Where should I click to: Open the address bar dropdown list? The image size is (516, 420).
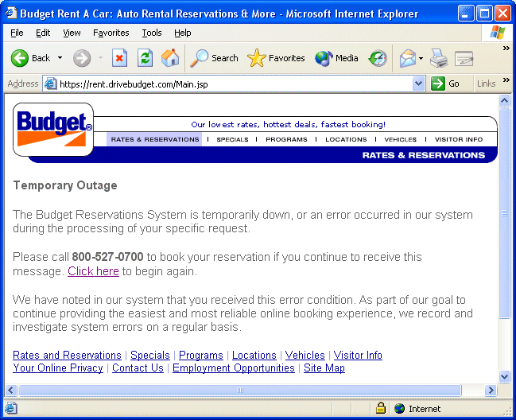click(418, 84)
